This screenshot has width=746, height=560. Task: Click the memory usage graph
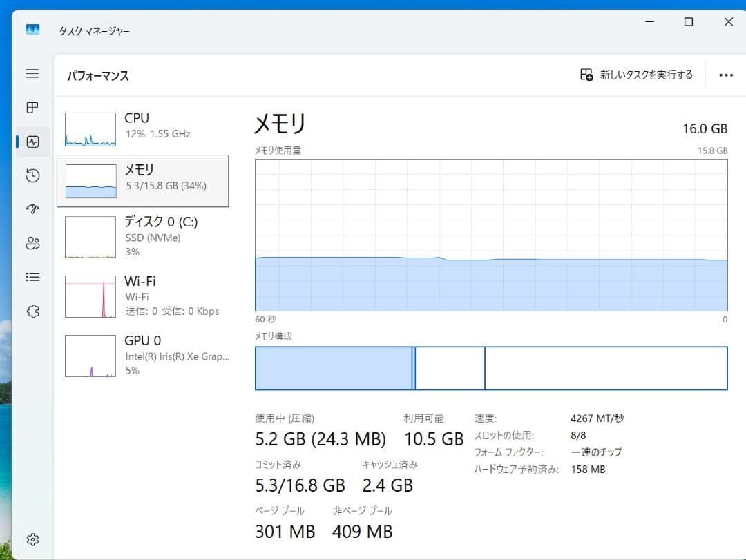tap(490, 235)
